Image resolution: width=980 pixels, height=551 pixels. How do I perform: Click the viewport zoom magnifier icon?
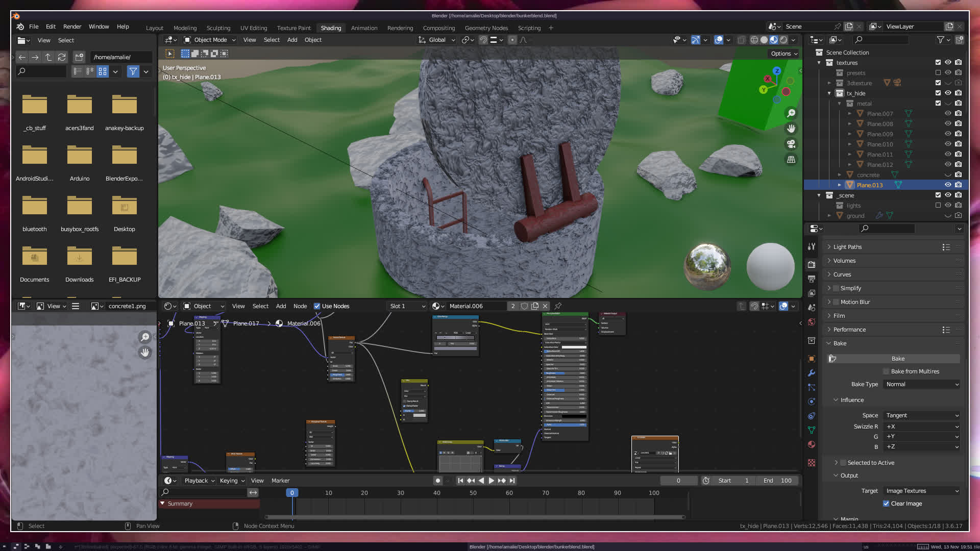coord(791,113)
